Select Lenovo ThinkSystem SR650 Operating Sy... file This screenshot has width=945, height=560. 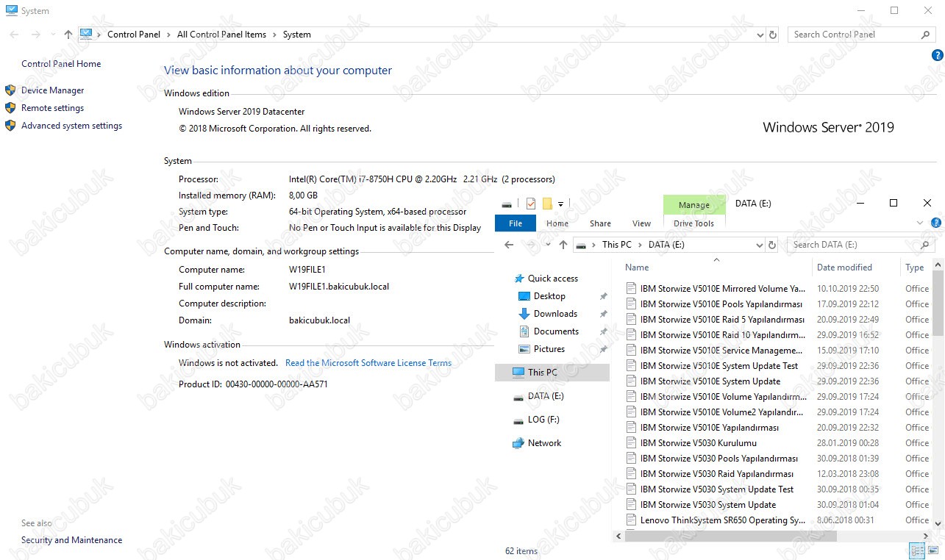point(722,520)
